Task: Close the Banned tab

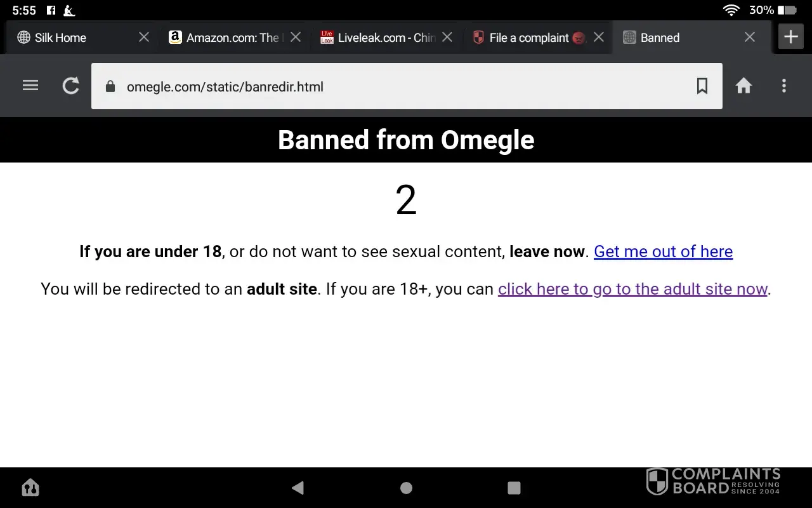Action: [x=750, y=37]
